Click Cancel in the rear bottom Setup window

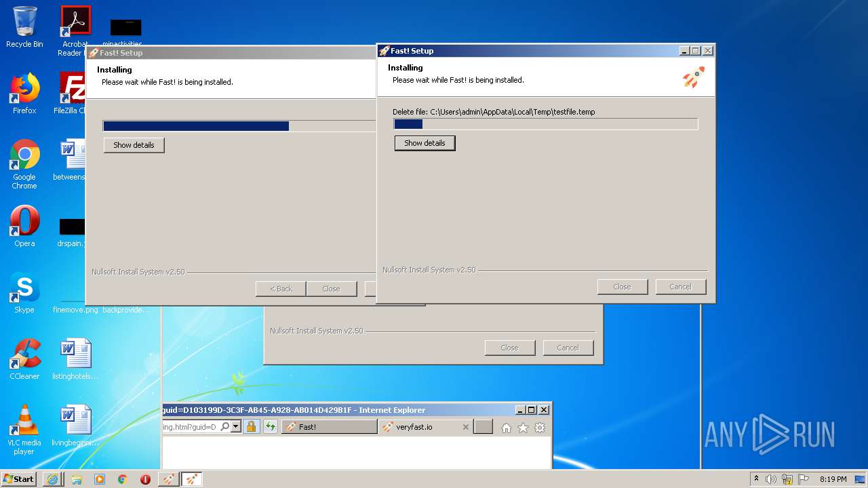click(x=568, y=348)
